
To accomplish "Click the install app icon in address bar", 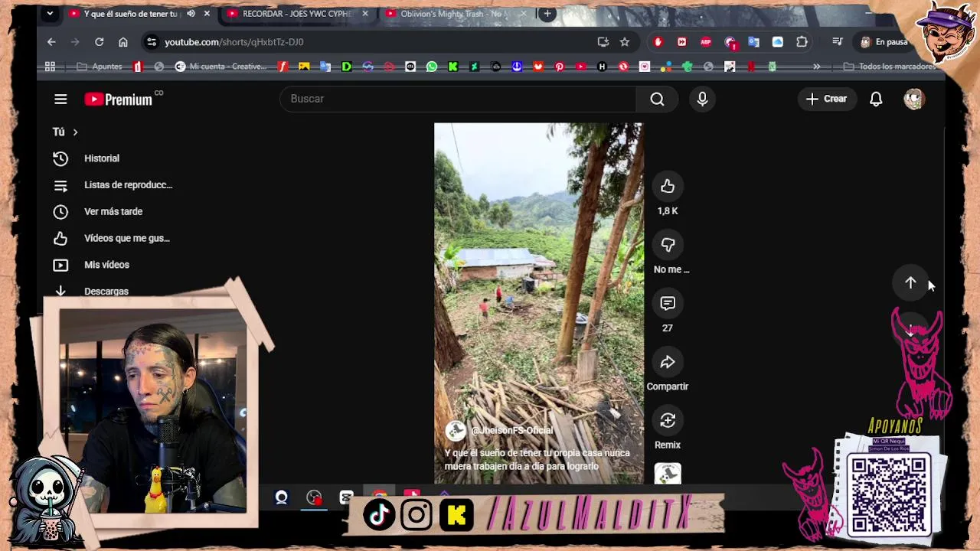I will click(603, 42).
